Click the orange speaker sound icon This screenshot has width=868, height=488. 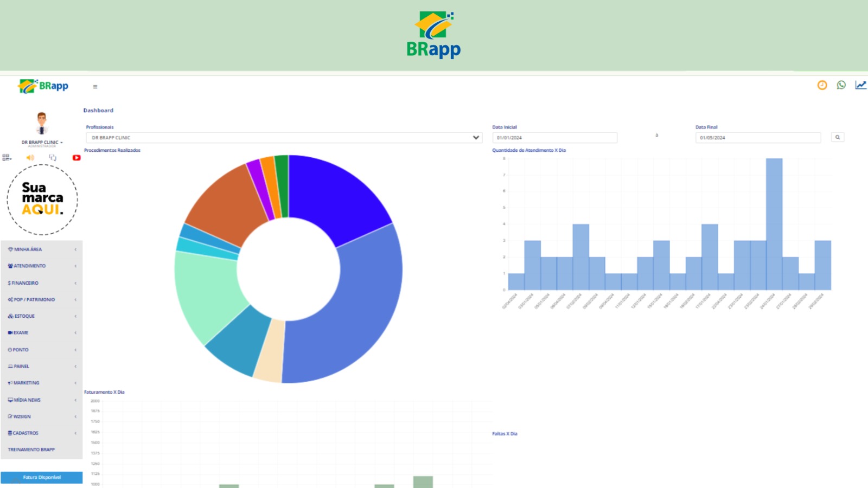coord(30,158)
